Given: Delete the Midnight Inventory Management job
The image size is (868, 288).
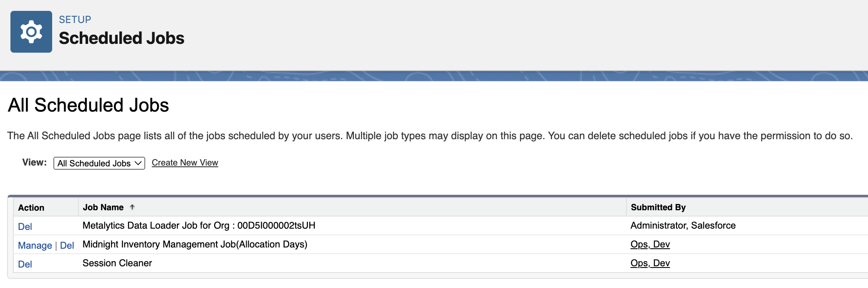Looking at the screenshot, I should (67, 245).
